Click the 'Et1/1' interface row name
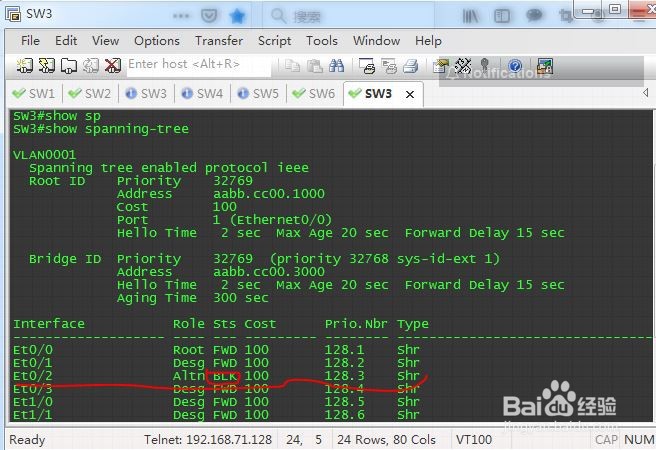 point(33,414)
